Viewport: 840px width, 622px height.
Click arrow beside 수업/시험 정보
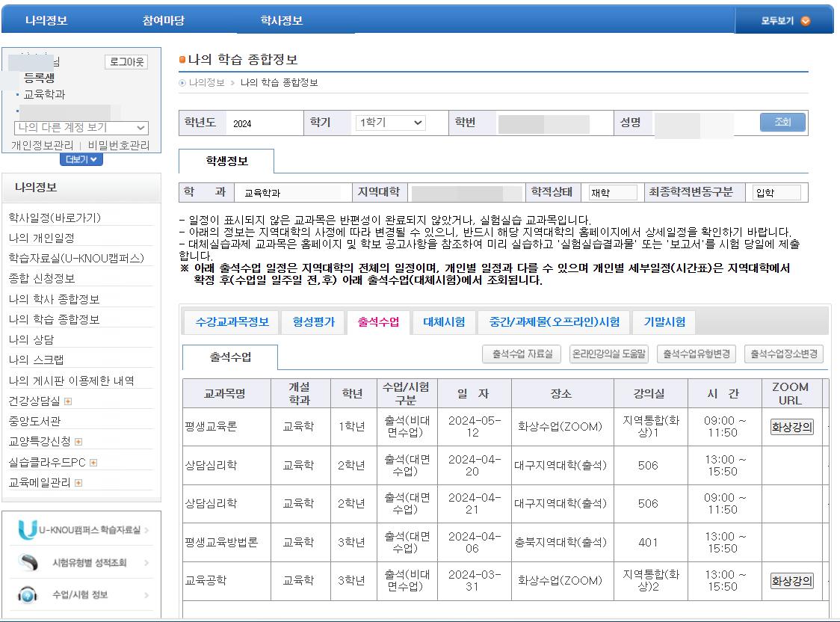click(146, 594)
